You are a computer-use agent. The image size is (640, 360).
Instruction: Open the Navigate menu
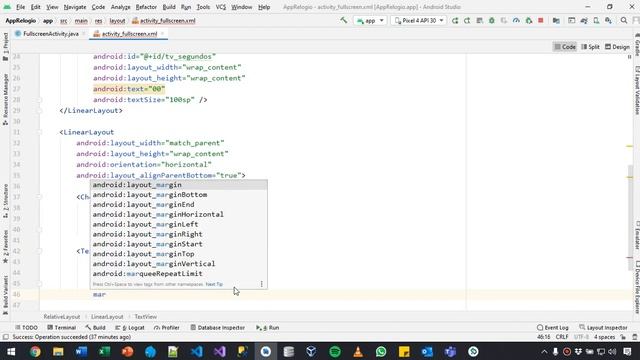click(75, 7)
